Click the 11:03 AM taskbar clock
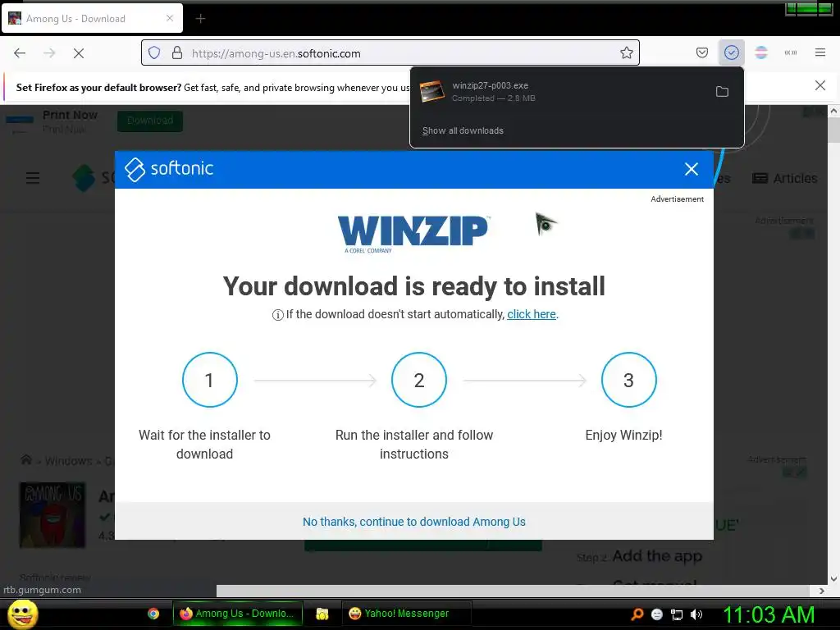Screen dimensions: 840x630 [x=769, y=614]
